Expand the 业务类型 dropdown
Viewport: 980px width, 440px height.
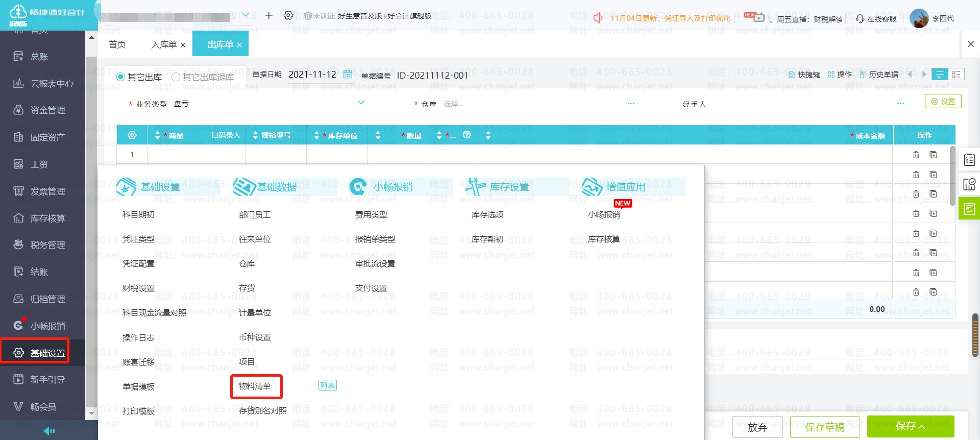361,103
